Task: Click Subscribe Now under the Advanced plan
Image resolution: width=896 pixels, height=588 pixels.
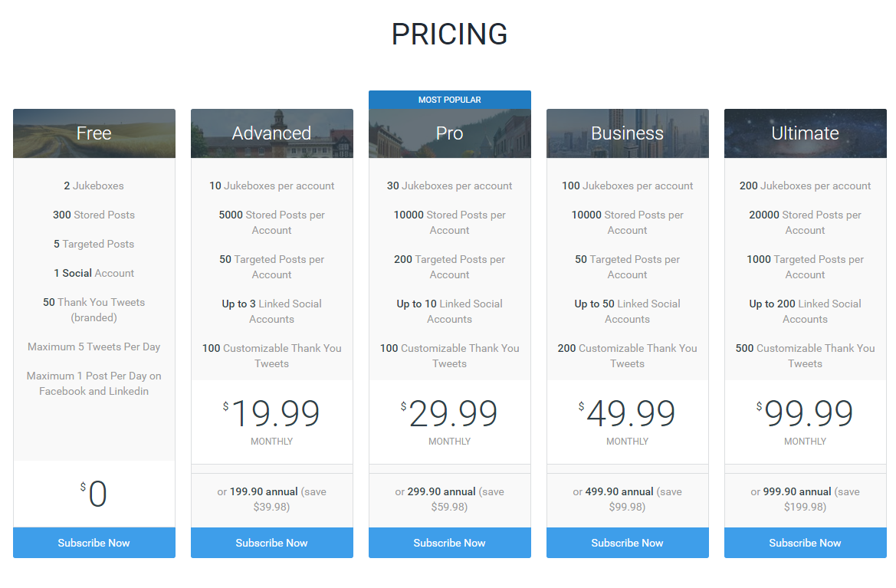Action: click(271, 542)
